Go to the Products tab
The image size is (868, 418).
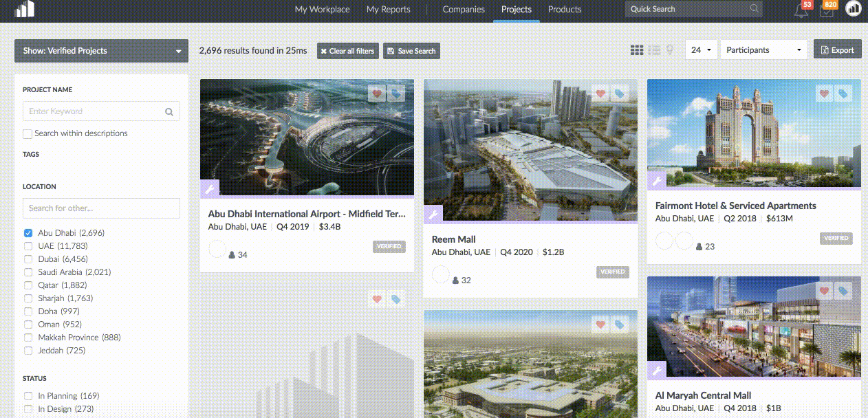[565, 10]
